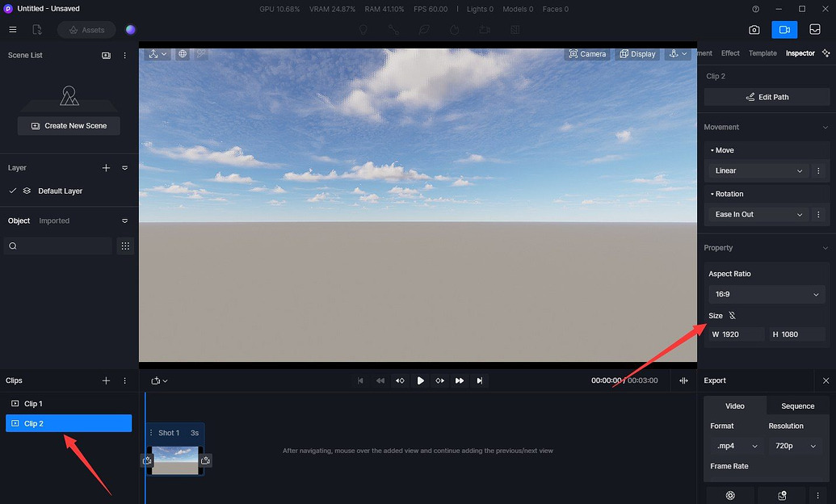
Task: Click the grid view icon in the Object panel
Action: pyautogui.click(x=125, y=246)
